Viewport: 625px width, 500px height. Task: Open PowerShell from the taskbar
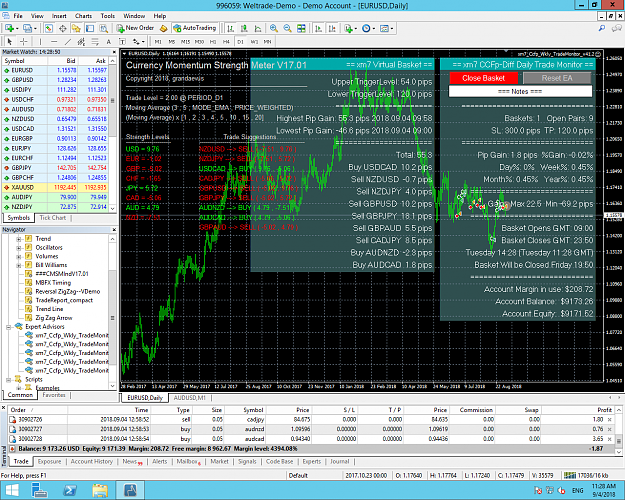pos(70,490)
